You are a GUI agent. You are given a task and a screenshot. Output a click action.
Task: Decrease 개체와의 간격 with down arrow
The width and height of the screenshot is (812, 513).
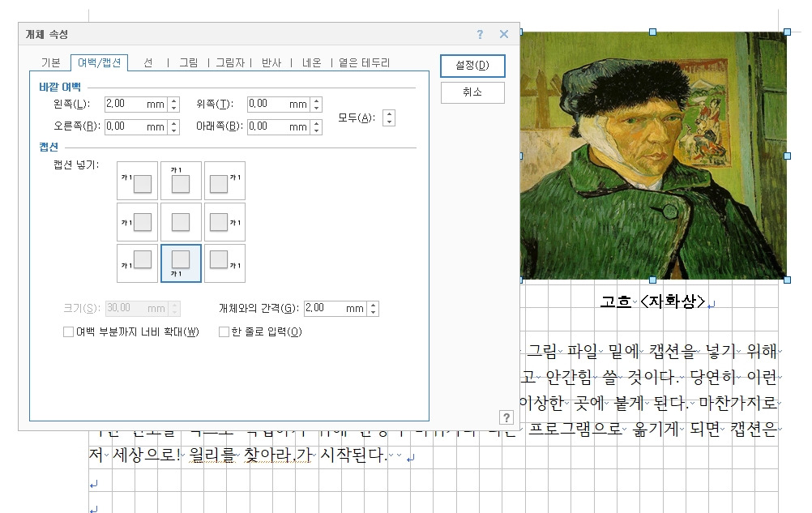tap(374, 313)
